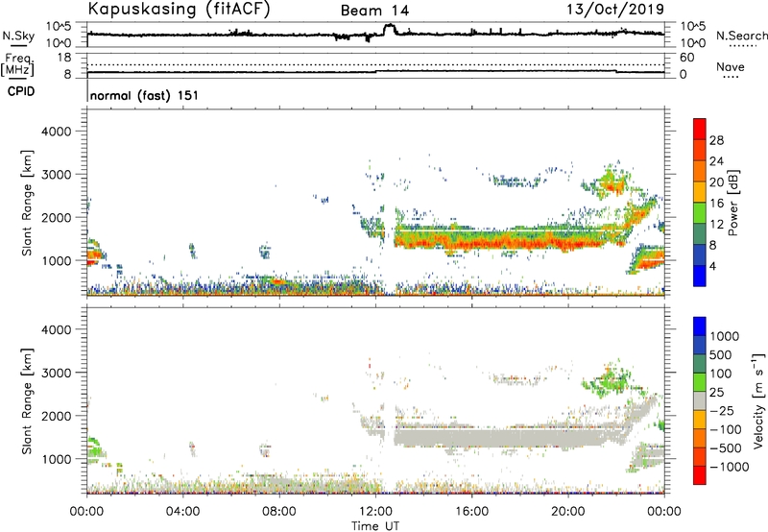Click the 4 tick on power colorbar
Screen dimensions: 768x532
(x=712, y=266)
